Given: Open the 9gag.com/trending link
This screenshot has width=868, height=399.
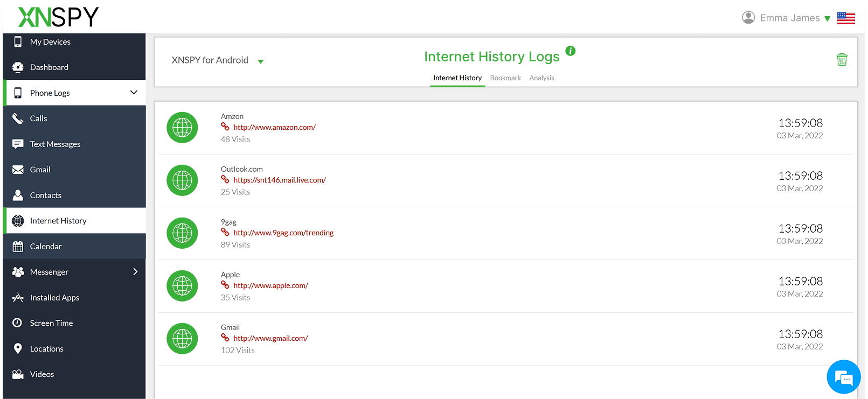Looking at the screenshot, I should tap(283, 233).
